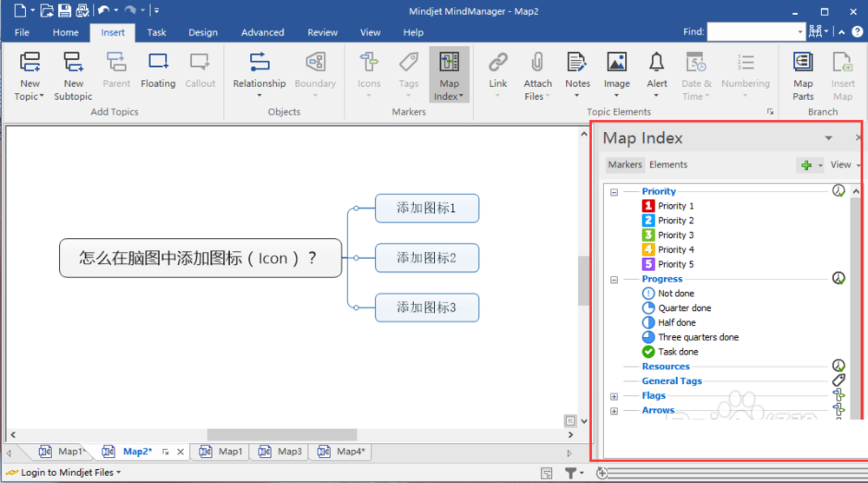Click the Resources marker group heading
This screenshot has height=483, width=868.
coord(666,366)
